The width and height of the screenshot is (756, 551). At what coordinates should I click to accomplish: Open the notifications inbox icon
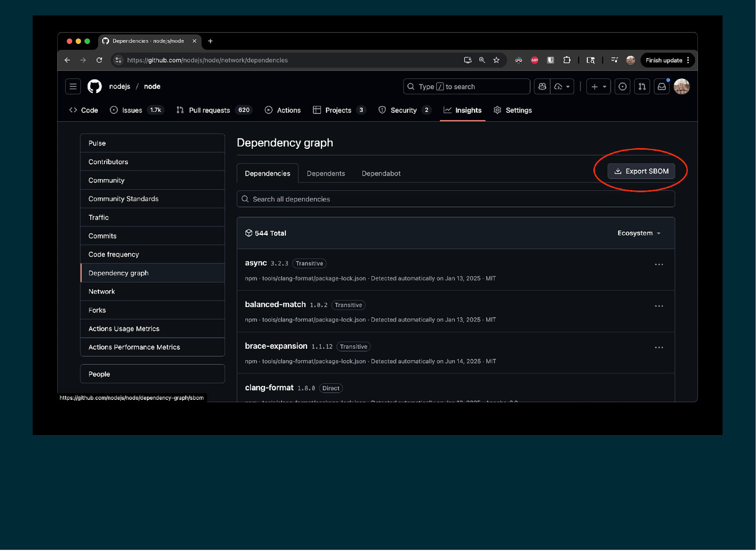tap(661, 86)
